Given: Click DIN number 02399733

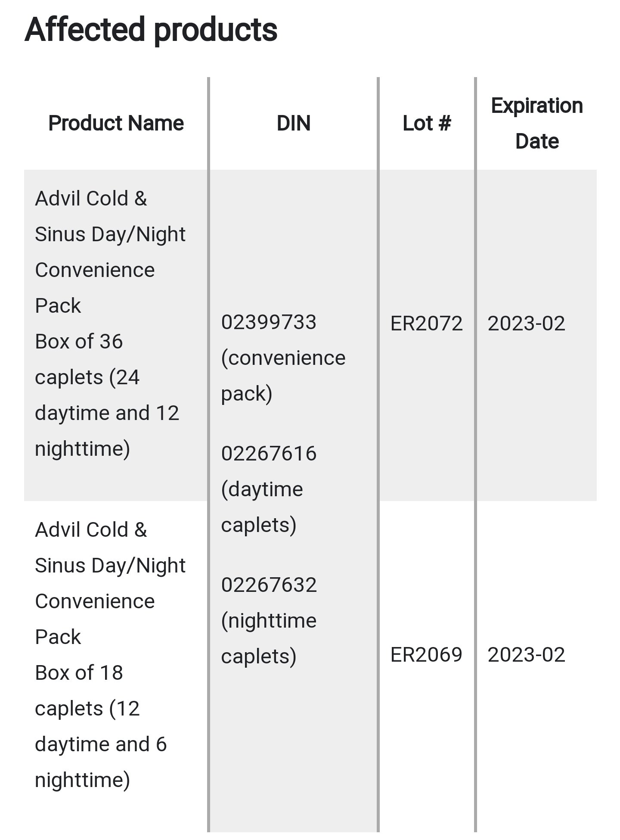Looking at the screenshot, I should point(269,322).
